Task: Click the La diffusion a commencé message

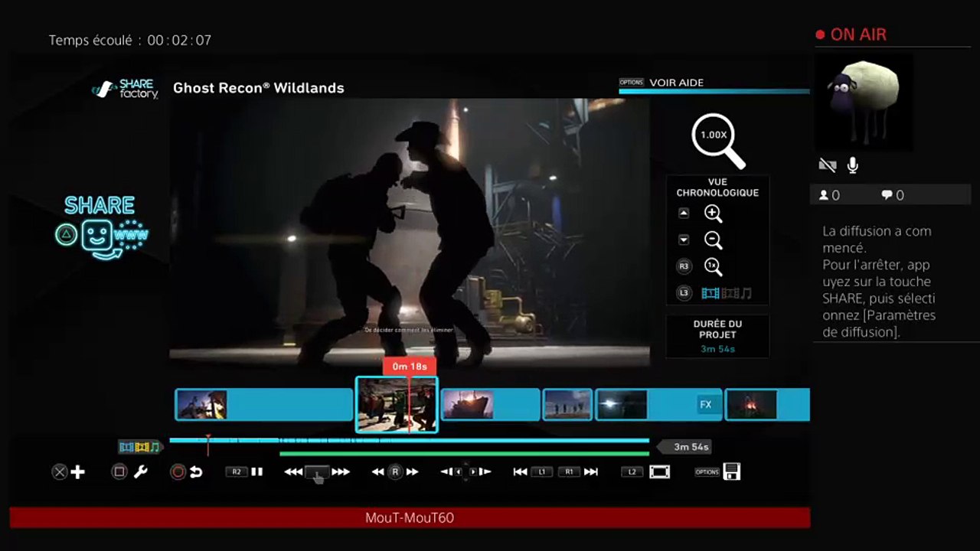Action: (x=879, y=282)
